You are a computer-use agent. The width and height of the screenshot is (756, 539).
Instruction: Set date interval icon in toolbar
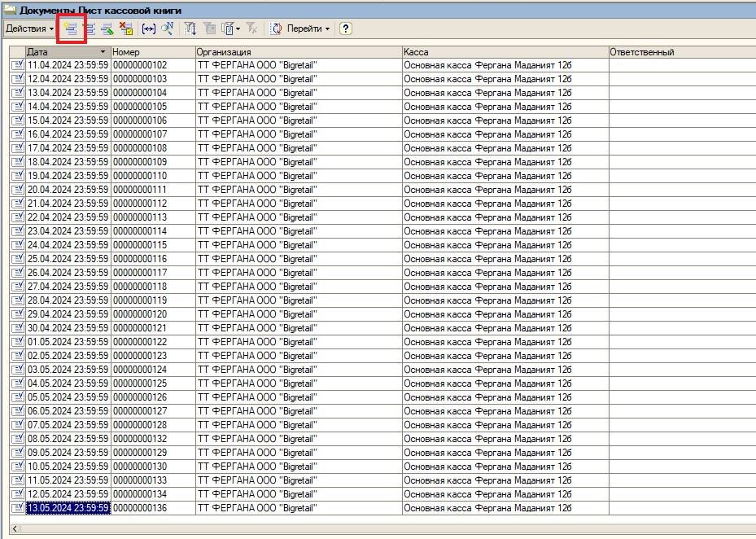(x=148, y=29)
